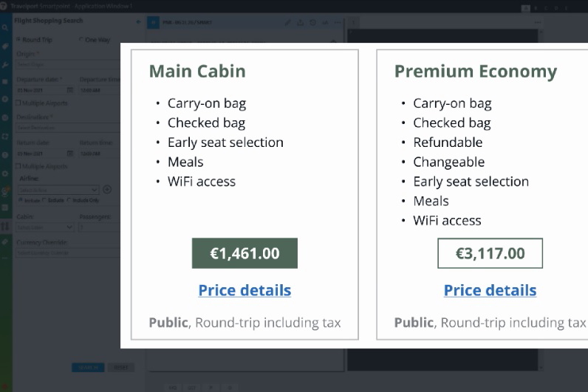Select the One Way radio button
This screenshot has width=588, height=392.
coord(81,39)
